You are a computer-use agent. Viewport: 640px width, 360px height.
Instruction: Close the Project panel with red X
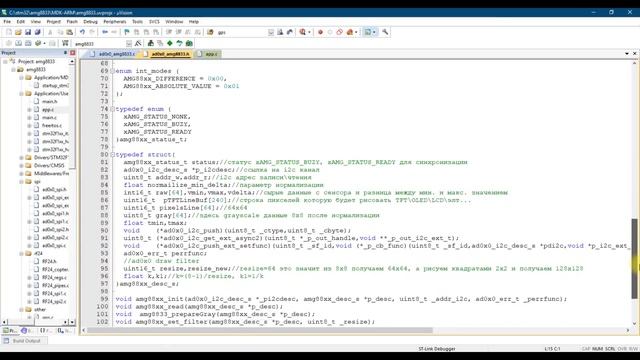click(x=73, y=53)
